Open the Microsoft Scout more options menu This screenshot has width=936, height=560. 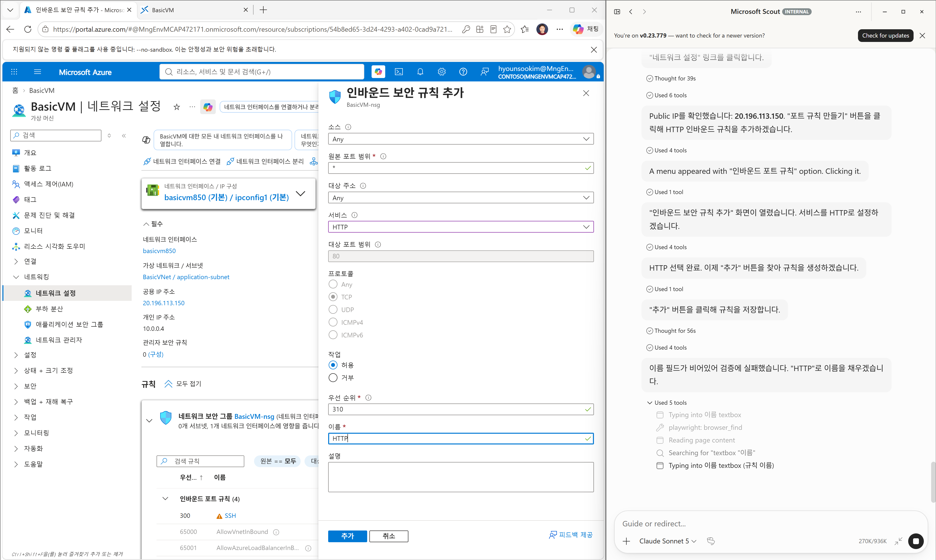[859, 12]
